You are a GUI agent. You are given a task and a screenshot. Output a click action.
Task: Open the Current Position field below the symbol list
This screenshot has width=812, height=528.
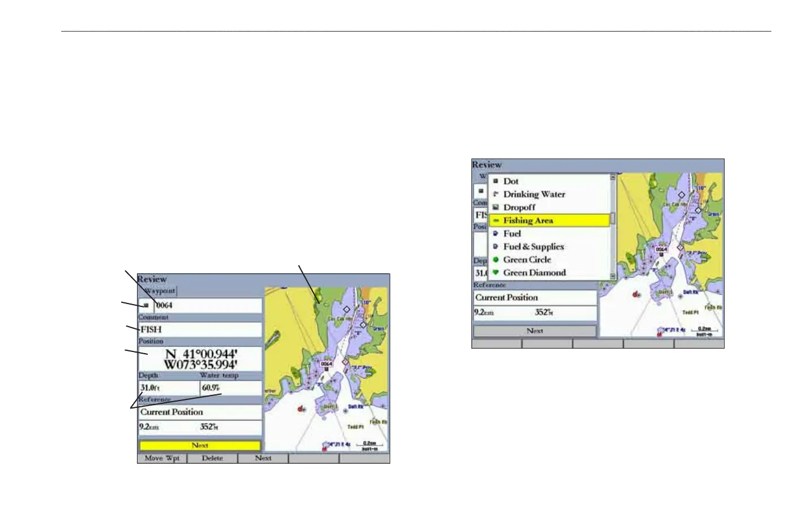click(535, 297)
